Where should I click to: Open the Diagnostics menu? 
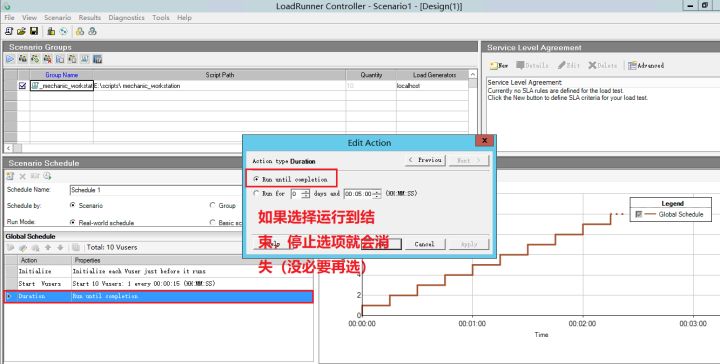[126, 17]
